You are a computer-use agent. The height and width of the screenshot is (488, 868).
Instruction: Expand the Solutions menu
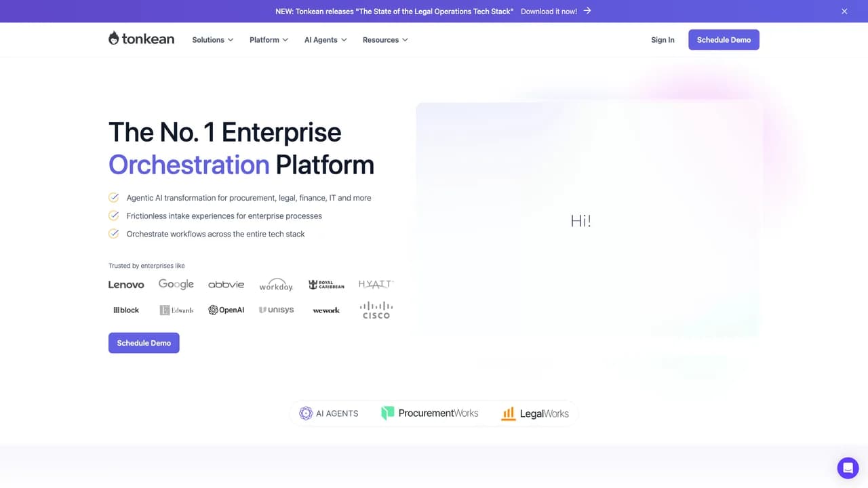212,40
